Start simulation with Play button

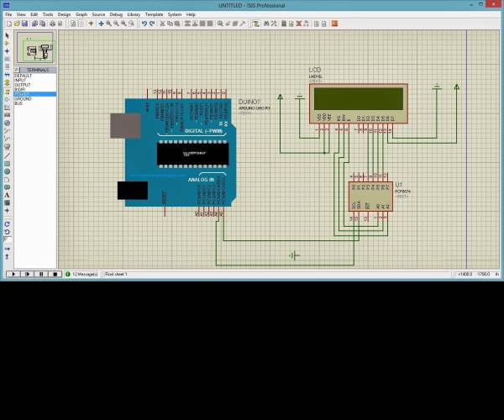pos(13,274)
